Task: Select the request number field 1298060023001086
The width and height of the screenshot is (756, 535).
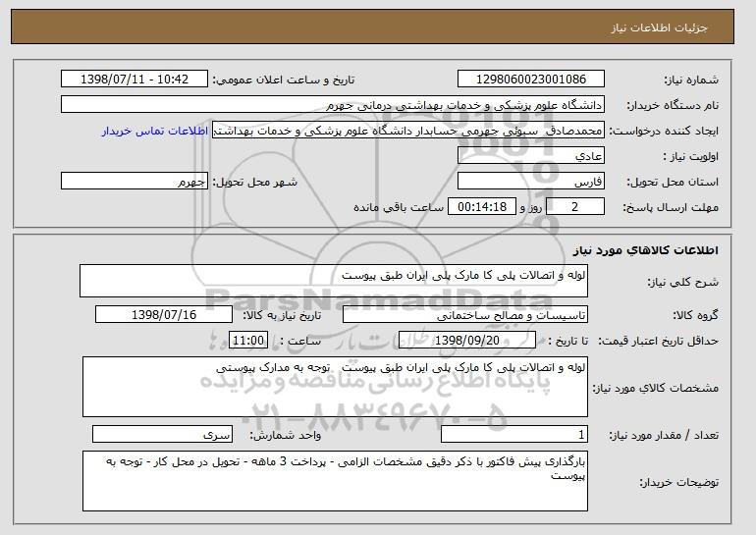Action: [531, 80]
